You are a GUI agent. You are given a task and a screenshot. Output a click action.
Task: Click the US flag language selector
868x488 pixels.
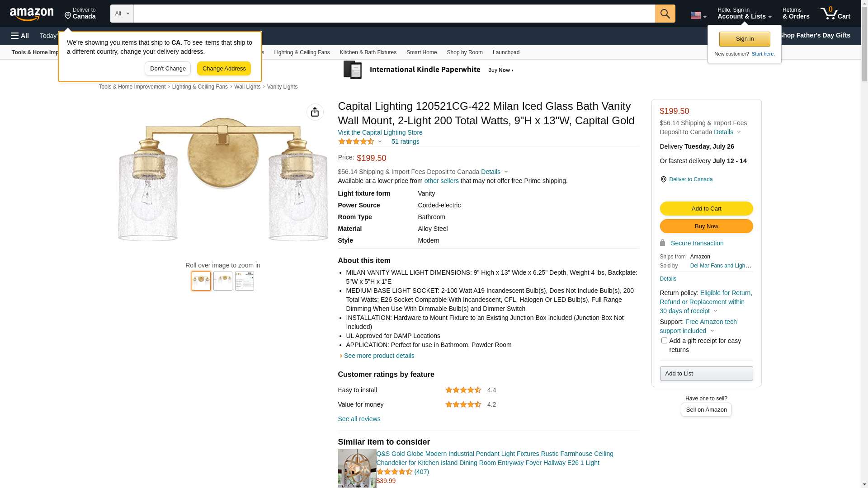[x=698, y=15]
